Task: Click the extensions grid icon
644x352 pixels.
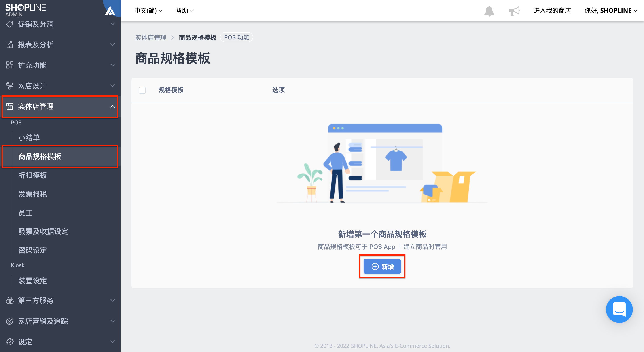Action: click(9, 65)
